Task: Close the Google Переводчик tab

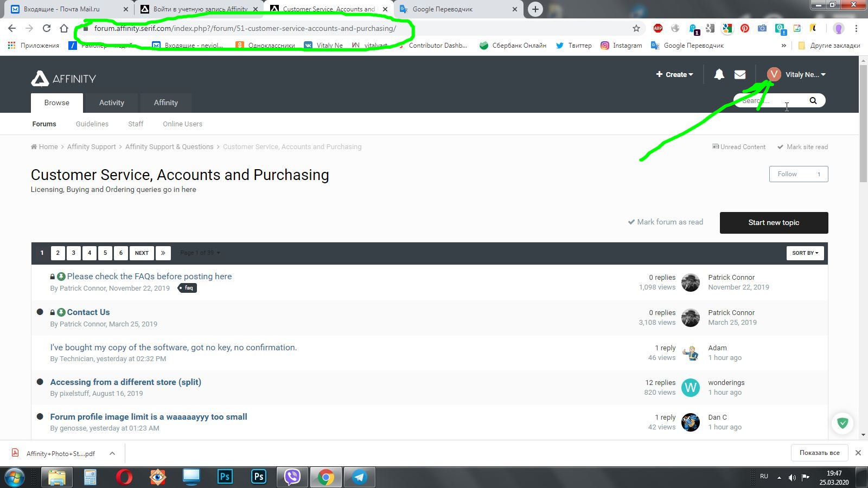Action: [515, 9]
